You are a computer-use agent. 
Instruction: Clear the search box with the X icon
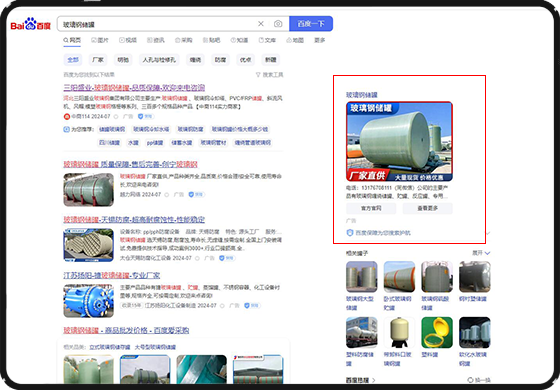point(261,24)
